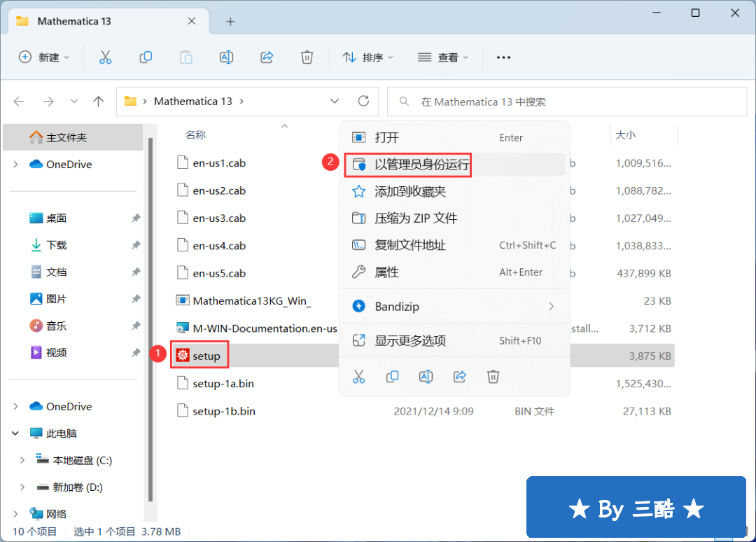Share via the context menu share icon

(x=459, y=377)
